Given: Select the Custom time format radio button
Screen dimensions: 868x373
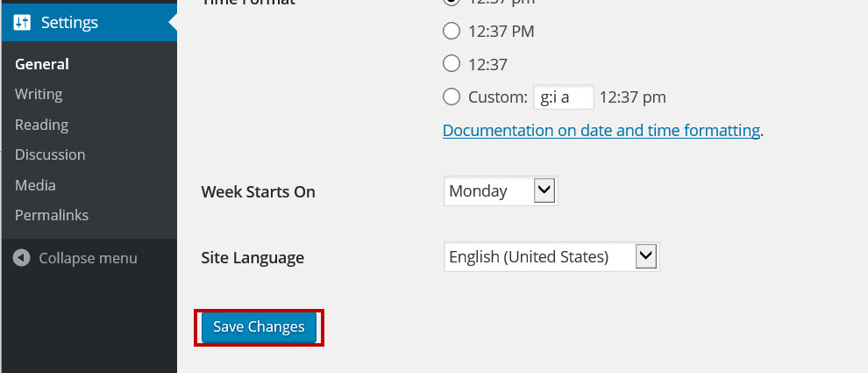Looking at the screenshot, I should (x=452, y=97).
